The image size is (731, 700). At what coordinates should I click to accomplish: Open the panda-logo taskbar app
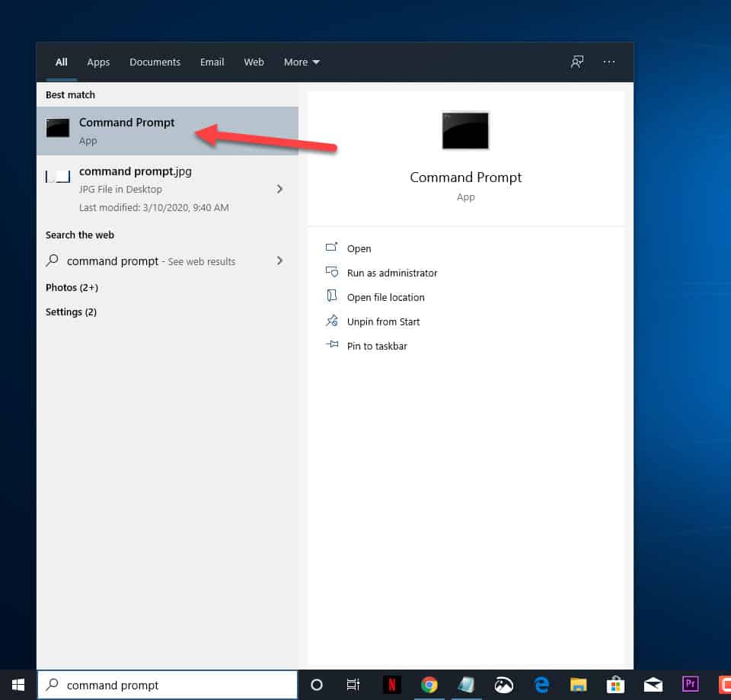point(503,685)
